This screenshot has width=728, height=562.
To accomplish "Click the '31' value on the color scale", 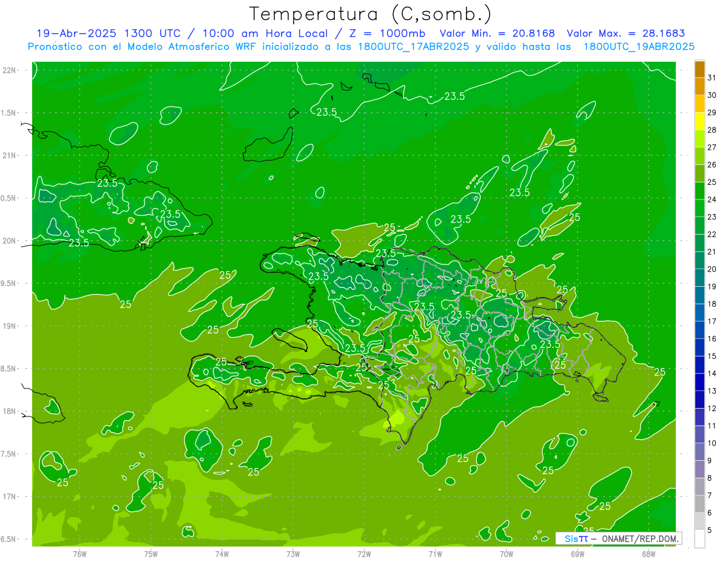I will point(712,78).
